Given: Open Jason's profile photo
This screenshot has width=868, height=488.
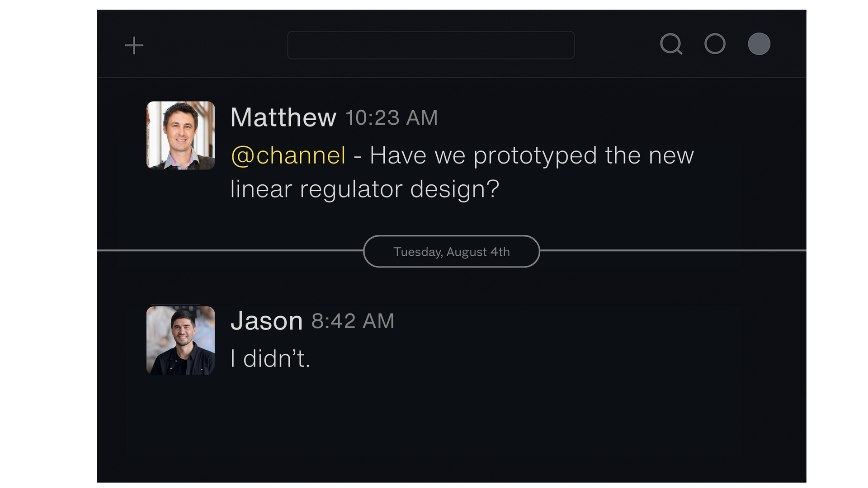Looking at the screenshot, I should tap(180, 340).
